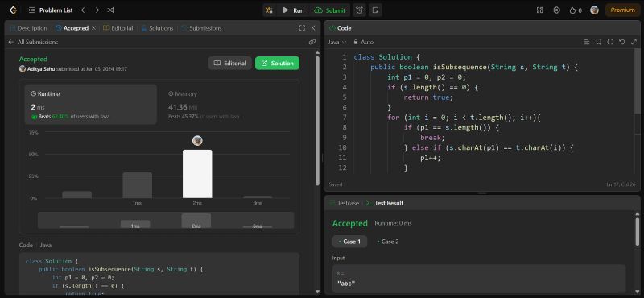Screen dimensions: 644x298
Task: Switch to the Testcase tab
Action: coord(345,203)
